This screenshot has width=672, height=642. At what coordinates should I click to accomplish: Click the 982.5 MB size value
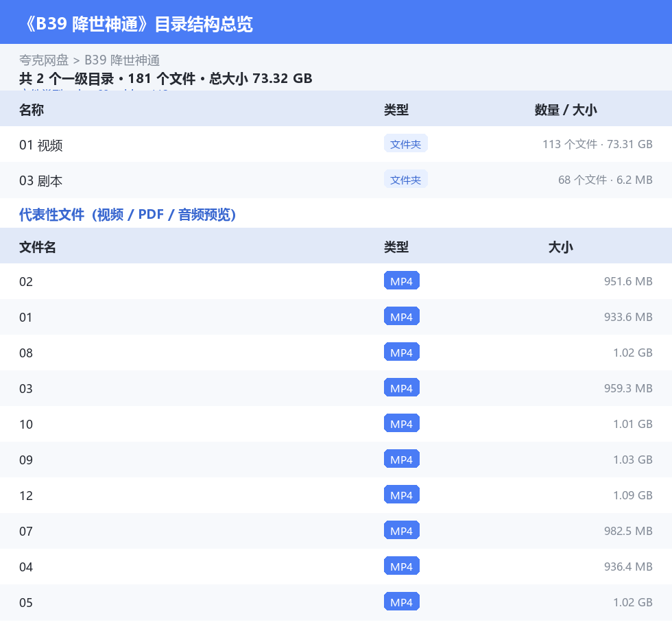click(x=628, y=531)
